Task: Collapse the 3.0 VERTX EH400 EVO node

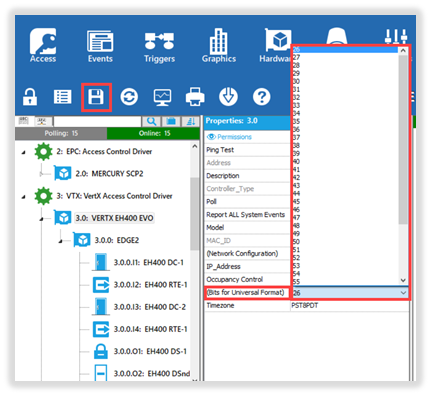Action: [x=42, y=219]
